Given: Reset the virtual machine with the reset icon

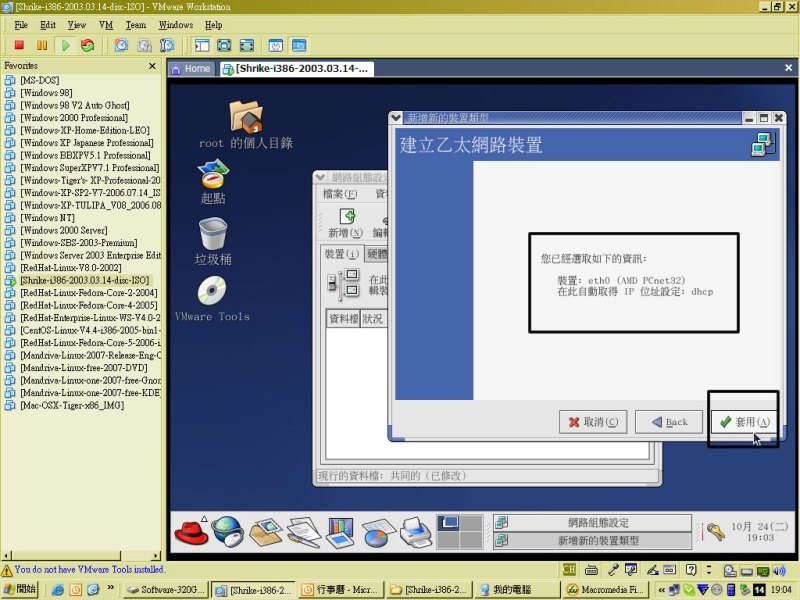Looking at the screenshot, I should [x=88, y=45].
